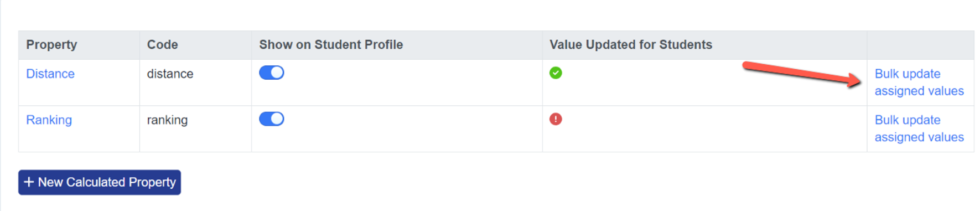Click the red exclamation status icon for Ranking

[556, 119]
